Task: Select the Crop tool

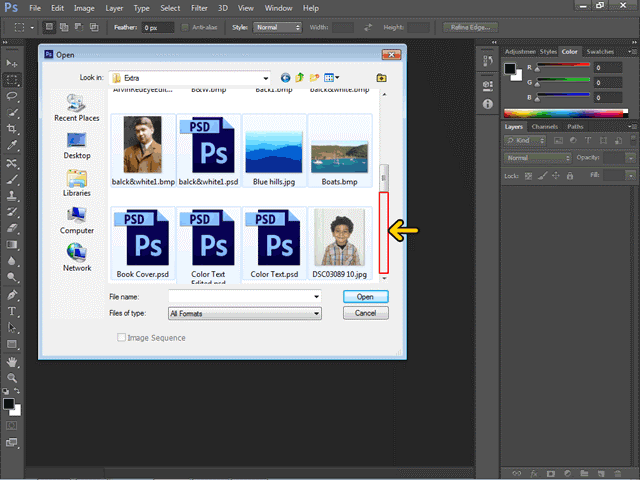Action: tap(11, 129)
